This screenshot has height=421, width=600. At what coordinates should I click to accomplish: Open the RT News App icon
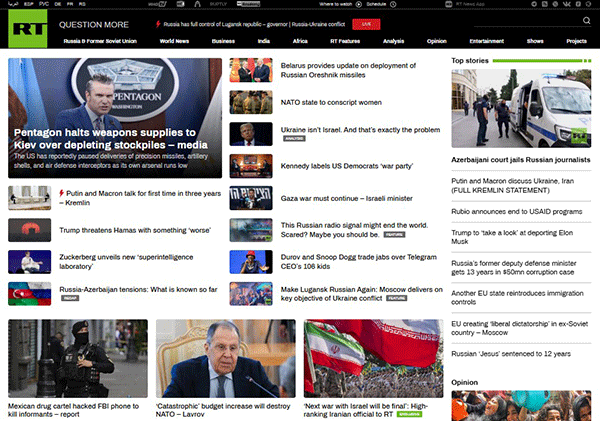[449, 4]
